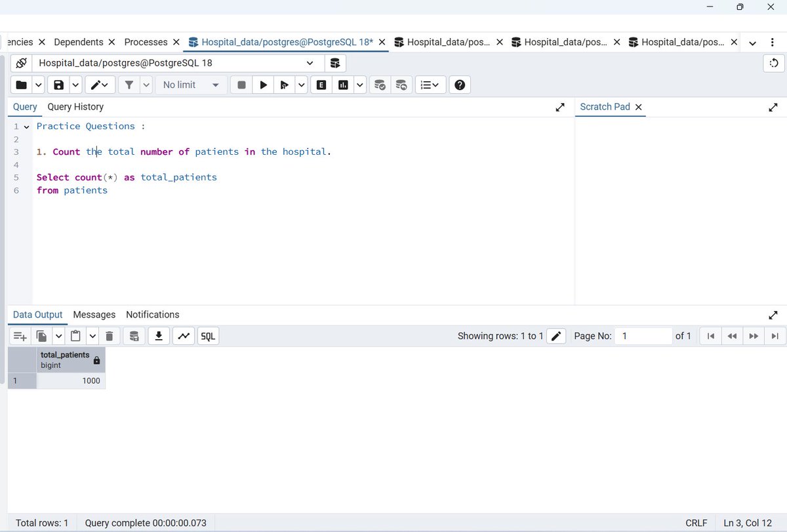The width and height of the screenshot is (787, 532).
Task: Close the active Hospital_data/postgres@PostgreSQL 18* tab
Action: coord(382,42)
